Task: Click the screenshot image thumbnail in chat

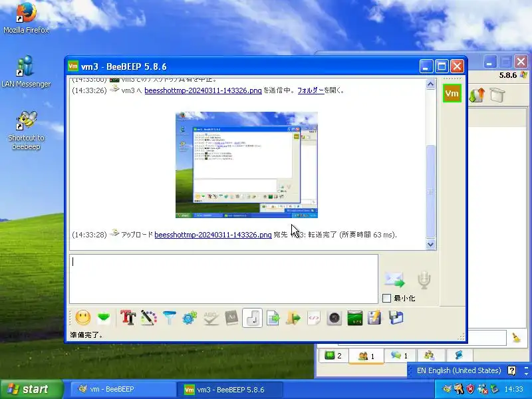Action: [247, 165]
